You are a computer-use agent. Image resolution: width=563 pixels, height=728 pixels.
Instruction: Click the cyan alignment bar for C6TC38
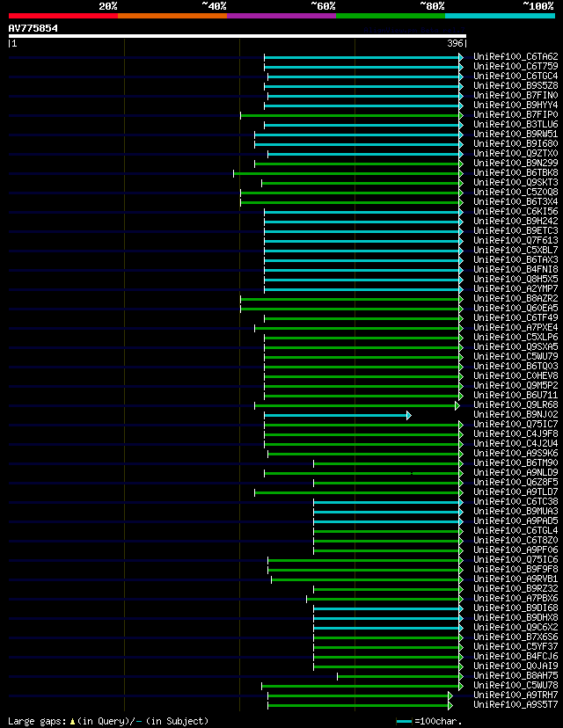coord(388,502)
